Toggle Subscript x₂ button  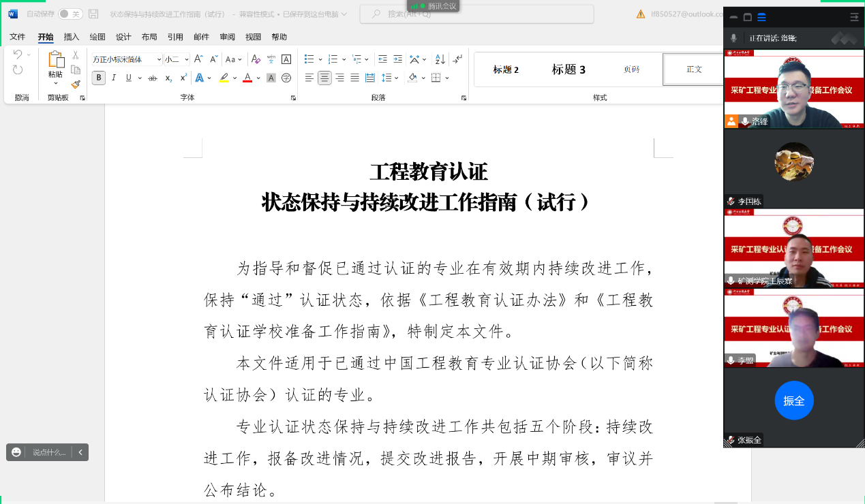[x=168, y=78]
